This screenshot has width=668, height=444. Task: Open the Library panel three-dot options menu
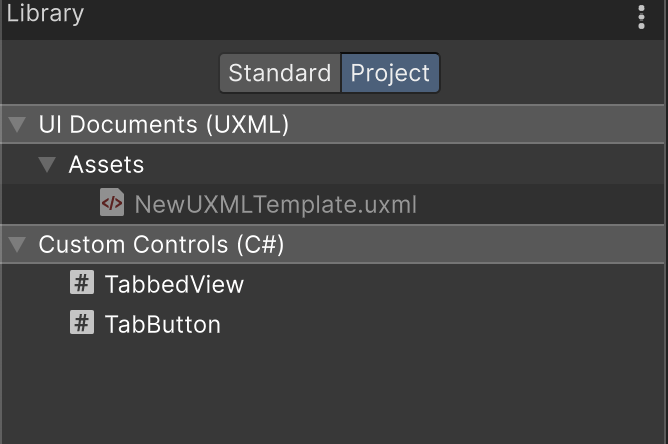641,17
